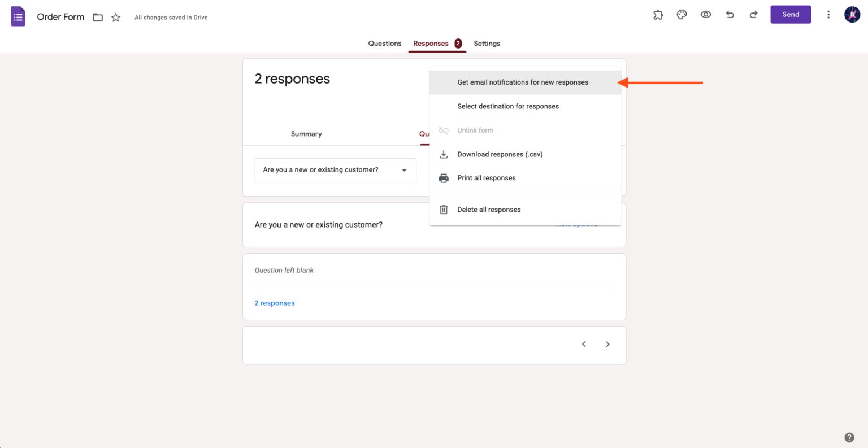Choose Download responses (.csv)
The image size is (868, 448).
coord(500,154)
